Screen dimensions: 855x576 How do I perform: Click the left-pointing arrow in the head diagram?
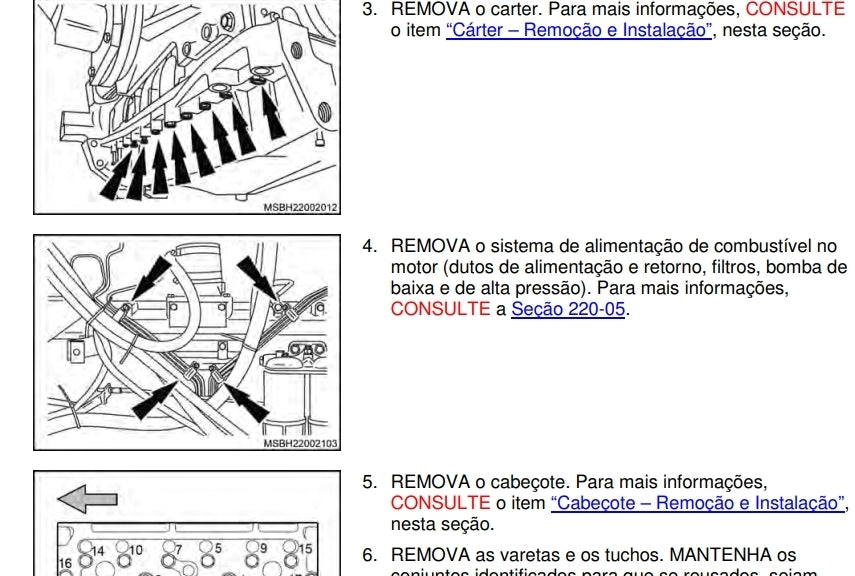pyautogui.click(x=87, y=498)
